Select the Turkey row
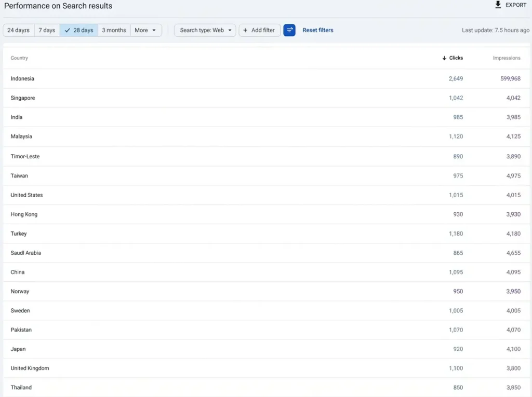Viewport: 532px width, 397px height. [x=267, y=234]
